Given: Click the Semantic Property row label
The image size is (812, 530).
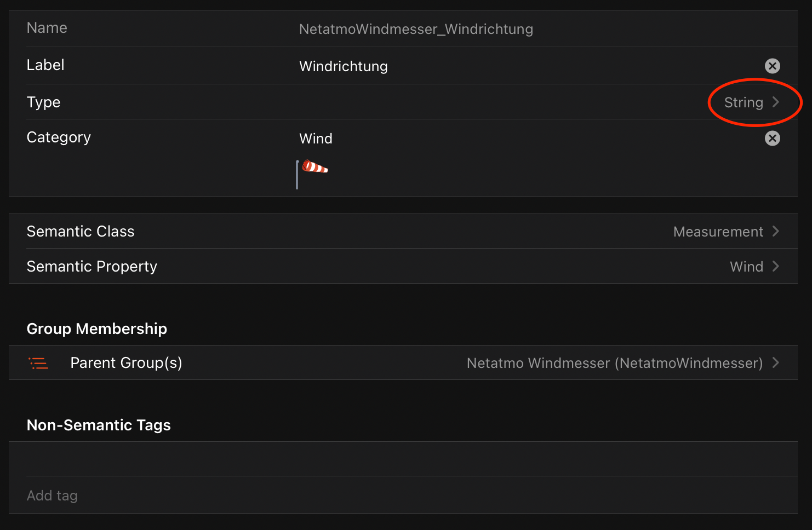Looking at the screenshot, I should (92, 267).
